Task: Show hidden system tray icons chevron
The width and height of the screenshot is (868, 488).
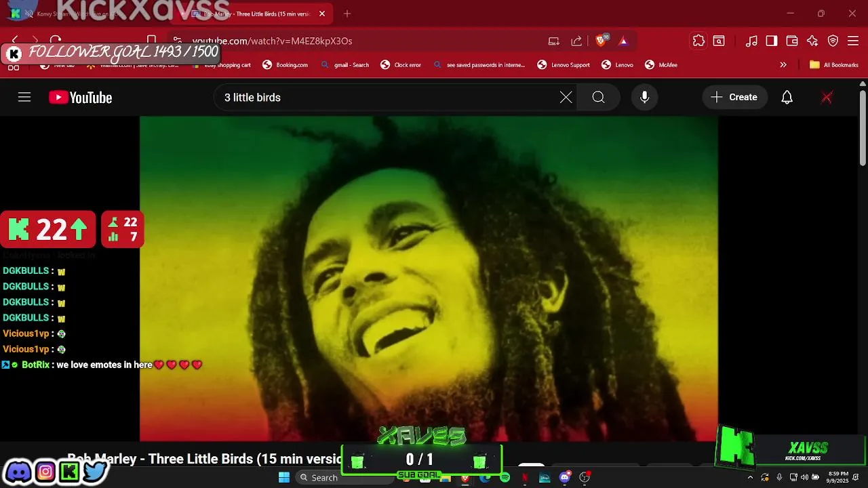Action: click(750, 477)
